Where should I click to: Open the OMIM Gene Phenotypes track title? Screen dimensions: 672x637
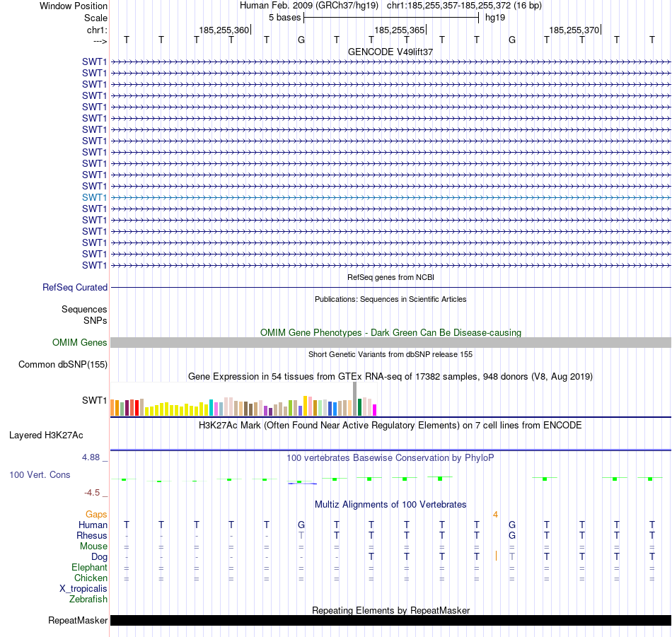tap(390, 332)
